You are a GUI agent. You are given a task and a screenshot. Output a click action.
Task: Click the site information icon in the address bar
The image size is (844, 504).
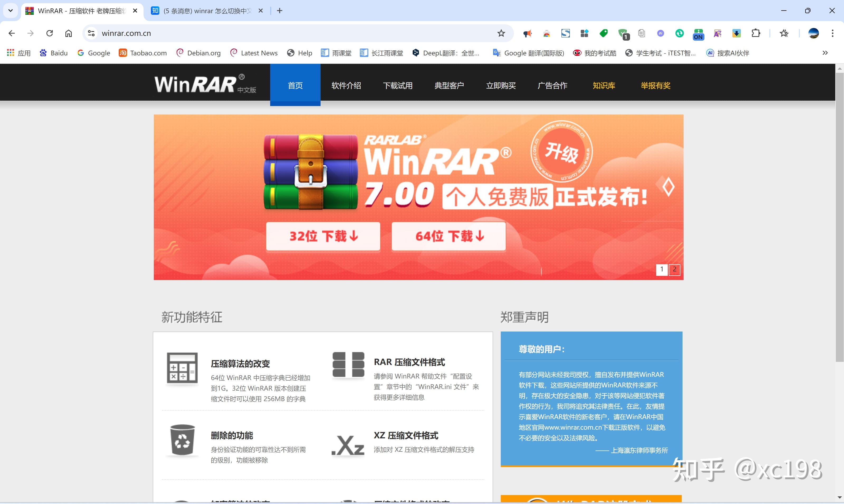[90, 33]
